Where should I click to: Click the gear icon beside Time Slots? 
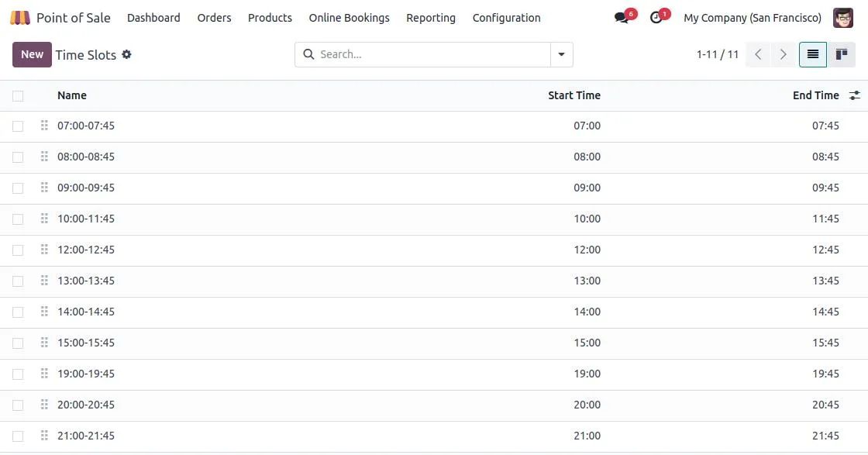point(126,55)
